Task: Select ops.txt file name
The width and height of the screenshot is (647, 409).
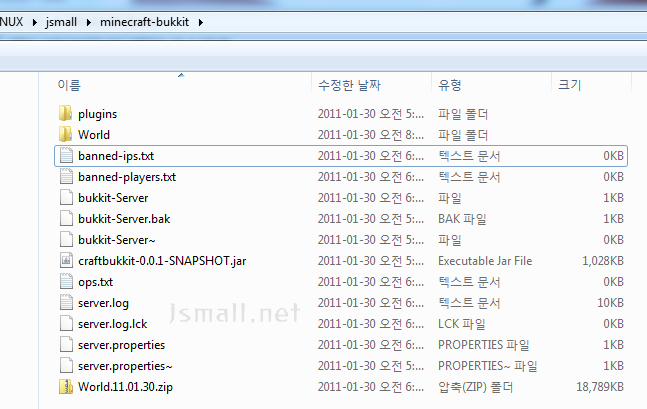Action: pos(95,282)
